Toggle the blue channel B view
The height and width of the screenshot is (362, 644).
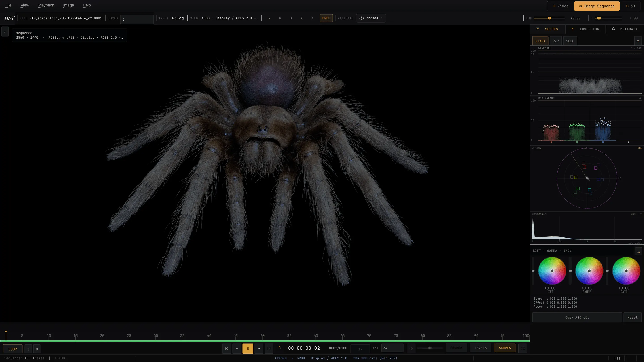click(x=291, y=18)
